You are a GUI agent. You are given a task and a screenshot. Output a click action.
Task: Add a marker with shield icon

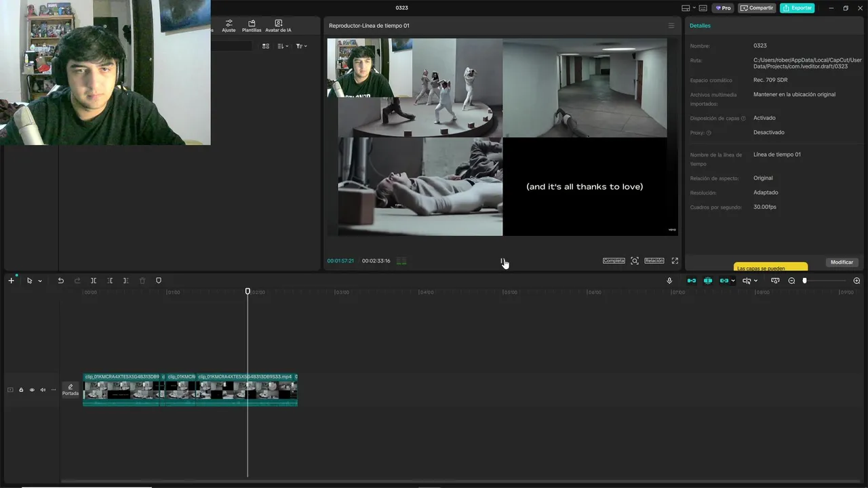(159, 281)
